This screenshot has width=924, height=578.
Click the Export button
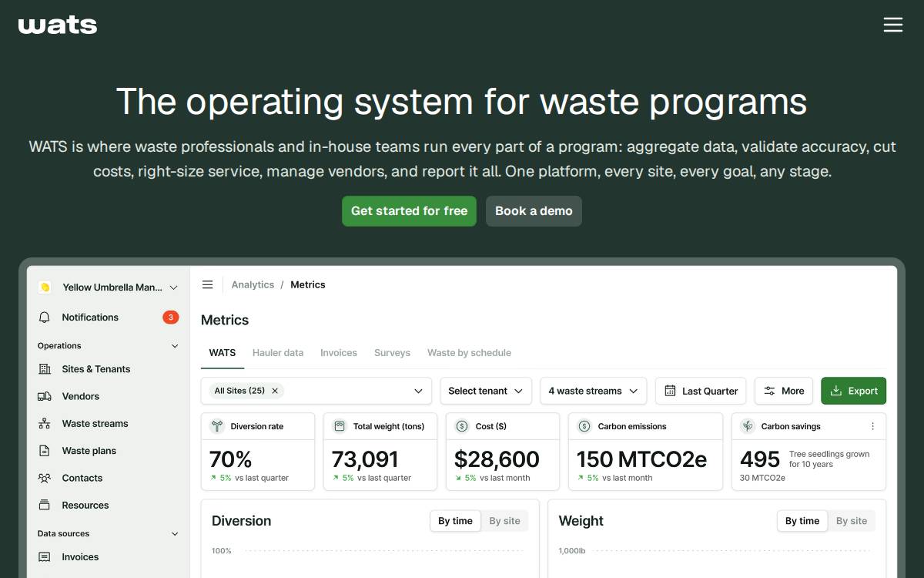pyautogui.click(x=854, y=391)
